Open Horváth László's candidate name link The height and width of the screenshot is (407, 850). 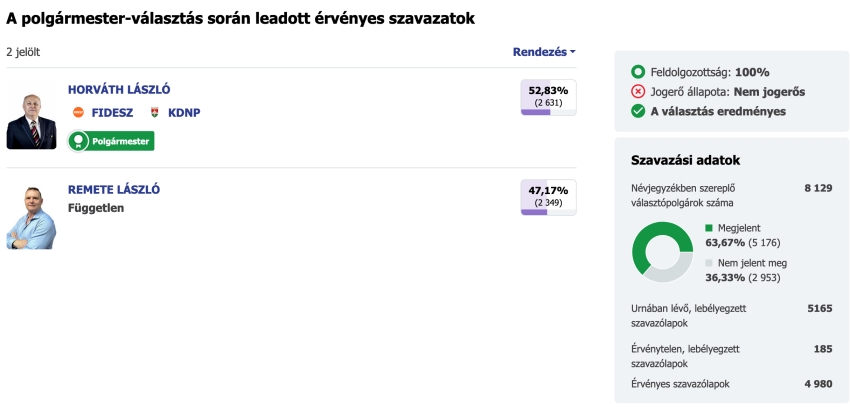click(x=119, y=89)
